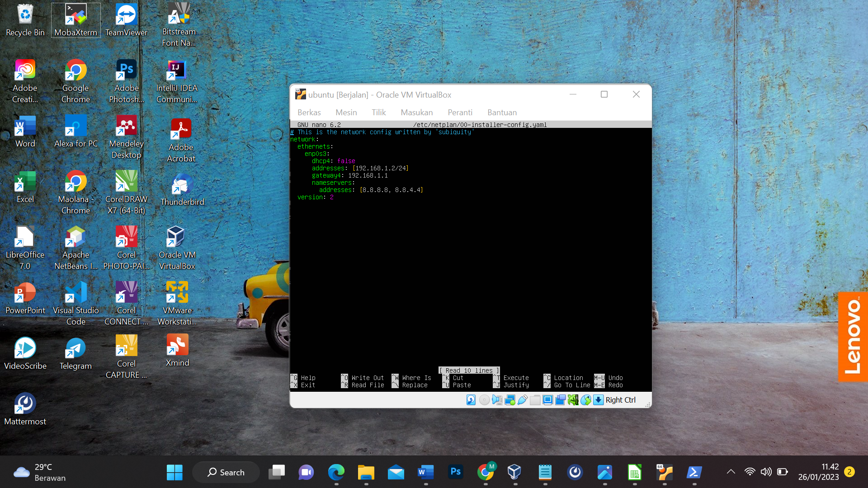Click the USB devices status icon
The height and width of the screenshot is (488, 868).
coord(522,400)
